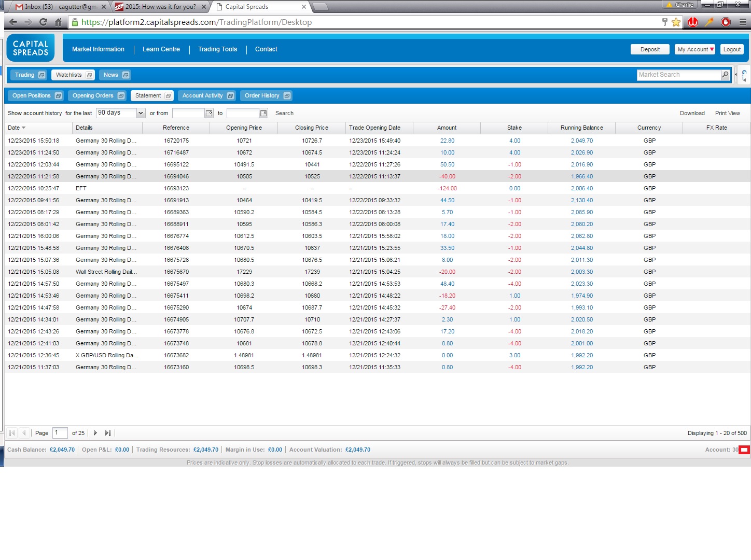751x560 pixels.
Task: Sort by Running Balance column header
Action: (x=581, y=128)
